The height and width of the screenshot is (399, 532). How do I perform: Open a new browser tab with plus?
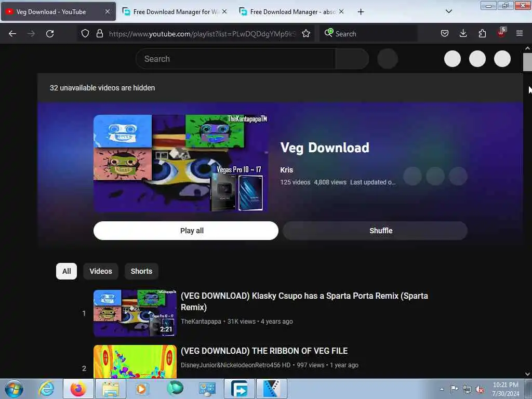(361, 12)
